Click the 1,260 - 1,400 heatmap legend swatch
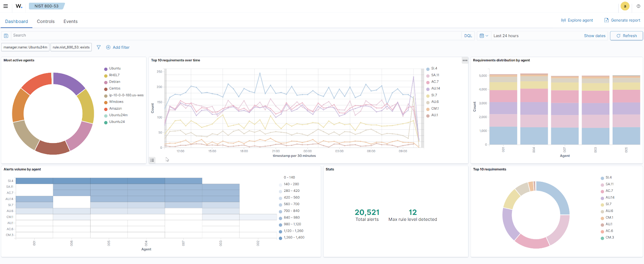This screenshot has width=644, height=264. click(281, 238)
